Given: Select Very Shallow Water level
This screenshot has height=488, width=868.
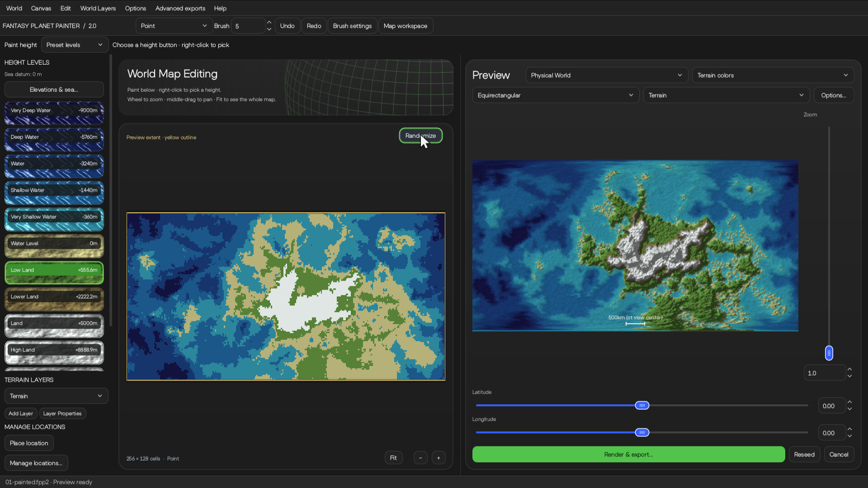Looking at the screenshot, I should [x=54, y=220].
